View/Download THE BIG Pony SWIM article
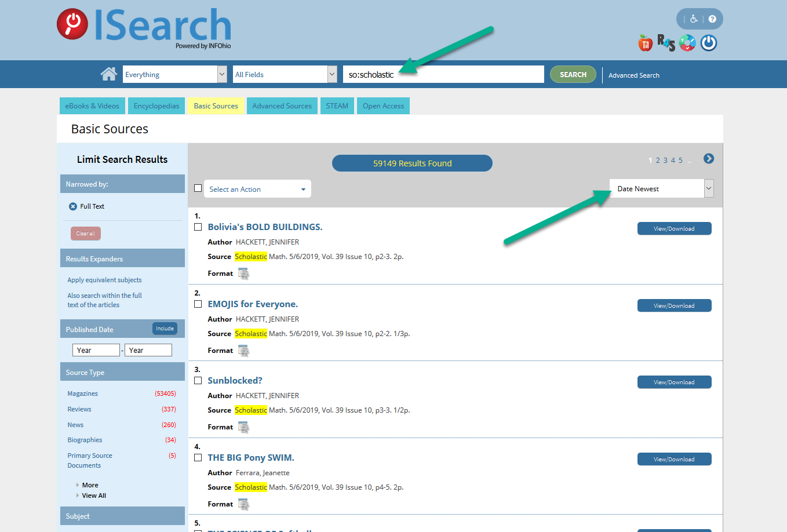 pyautogui.click(x=674, y=459)
